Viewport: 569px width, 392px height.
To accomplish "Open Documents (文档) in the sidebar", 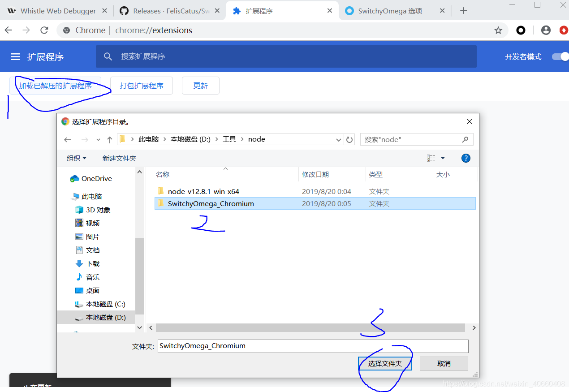I will pyautogui.click(x=87, y=250).
